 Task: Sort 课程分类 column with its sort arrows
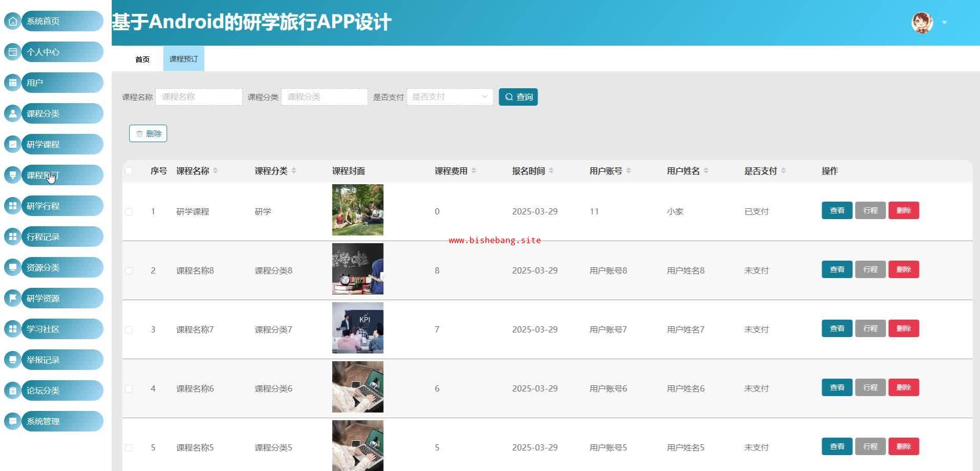[x=294, y=171]
